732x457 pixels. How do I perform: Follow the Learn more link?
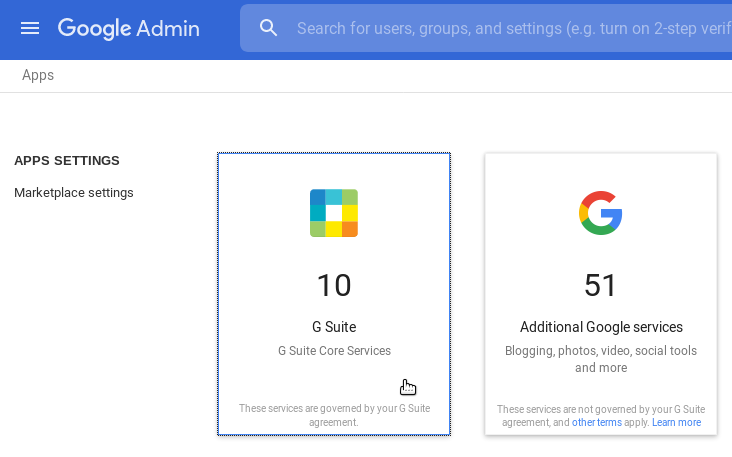click(x=676, y=423)
